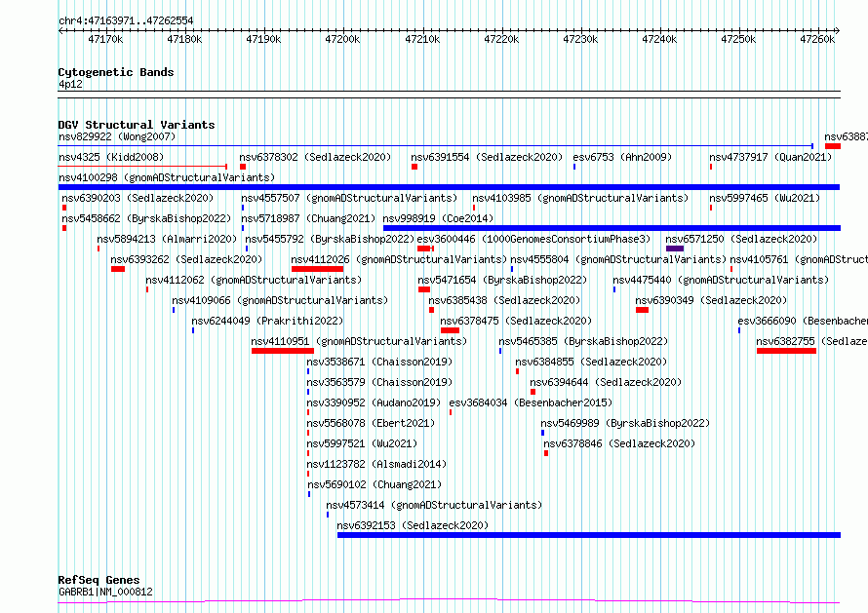
Task: Select the Cytogenetic Bands track title
Action: [116, 72]
